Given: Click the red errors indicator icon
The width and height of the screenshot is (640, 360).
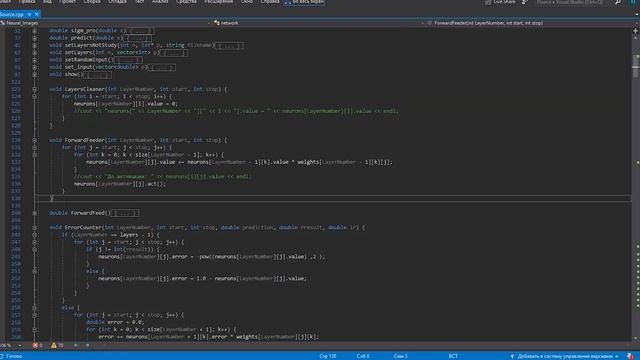Looking at the screenshot, I should pyautogui.click(x=36, y=345).
